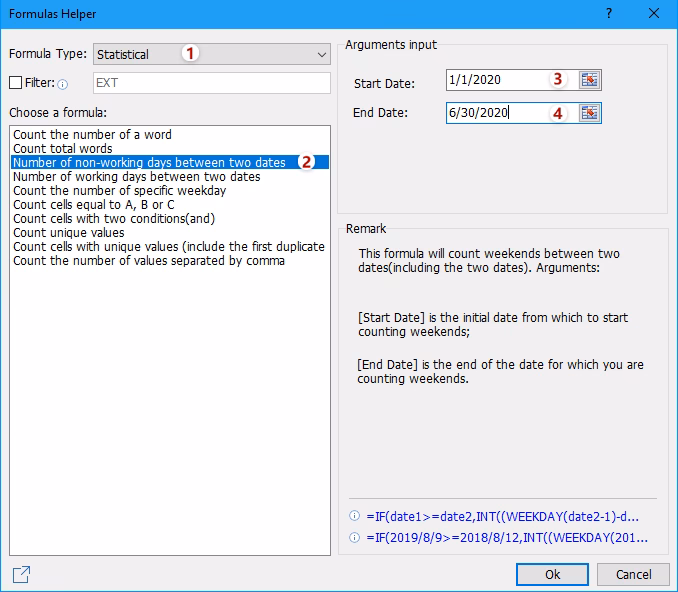Click info icon beside date1 formula
Screen dimensions: 678x592
coord(354,517)
